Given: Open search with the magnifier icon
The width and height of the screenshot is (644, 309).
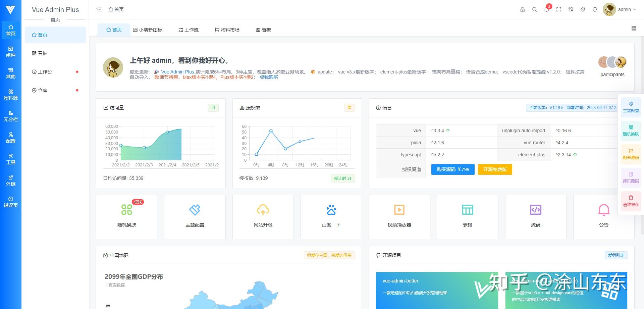Looking at the screenshot, I should tap(535, 9).
